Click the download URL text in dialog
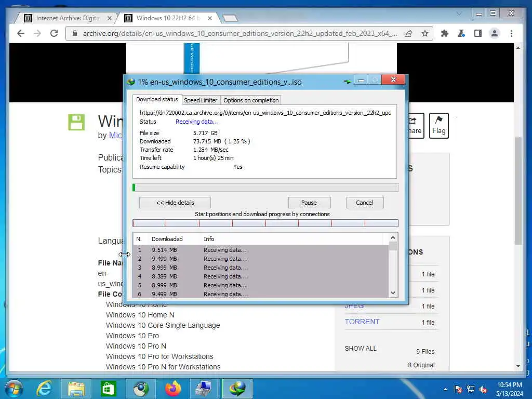The width and height of the screenshot is (532, 399). (265, 113)
